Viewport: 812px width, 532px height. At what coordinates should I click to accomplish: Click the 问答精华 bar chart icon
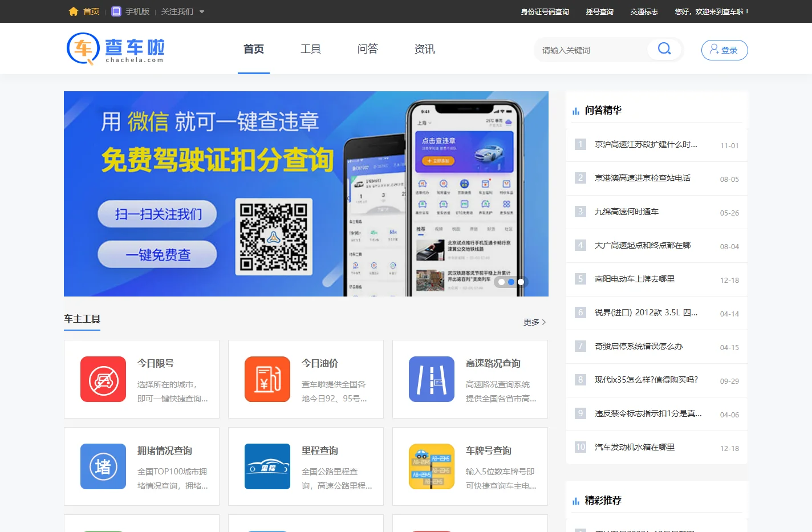[576, 111]
